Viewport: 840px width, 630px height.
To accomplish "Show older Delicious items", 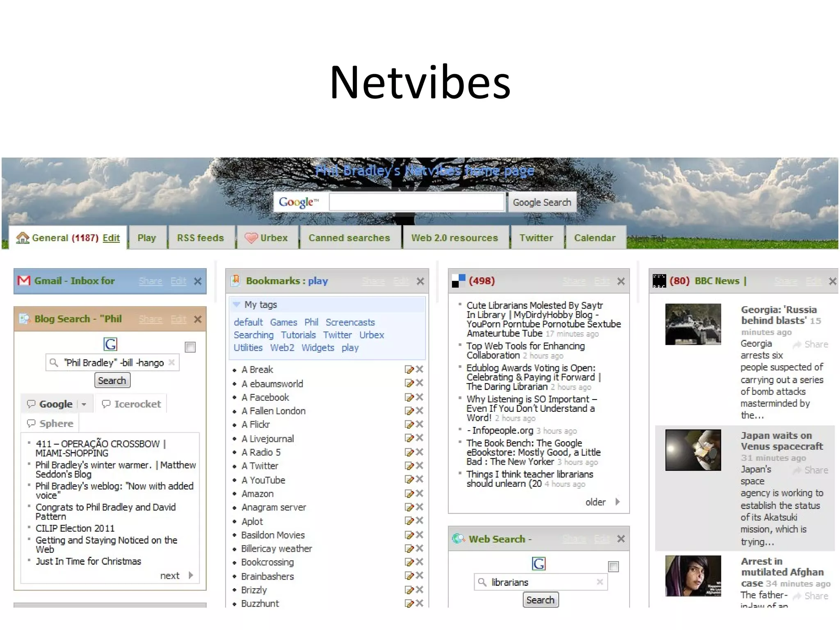I will 603,502.
